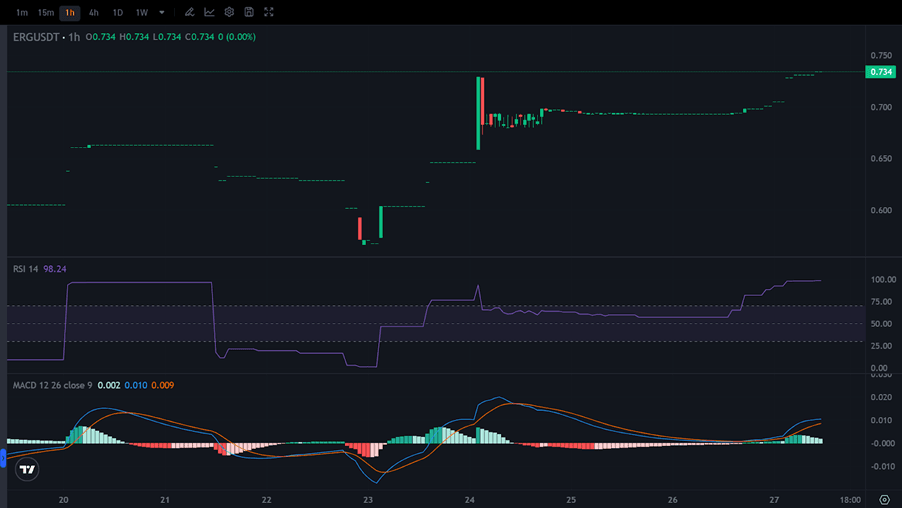Expand the more timeframes dropdown arrow
The width and height of the screenshot is (902, 508).
click(162, 12)
